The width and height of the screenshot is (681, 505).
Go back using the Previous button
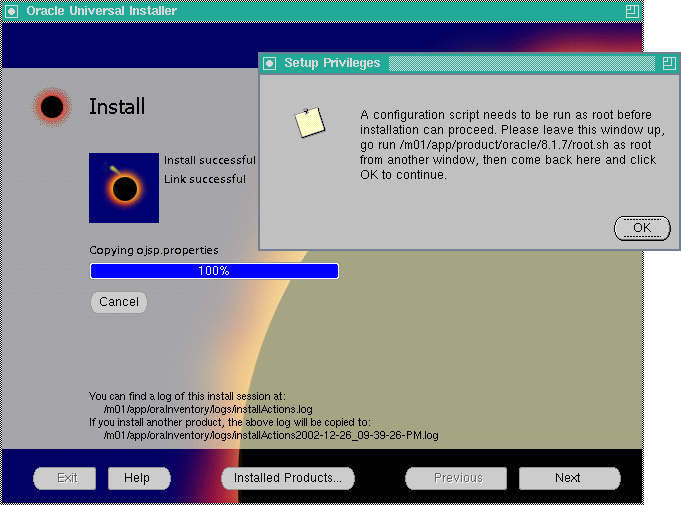point(458,478)
